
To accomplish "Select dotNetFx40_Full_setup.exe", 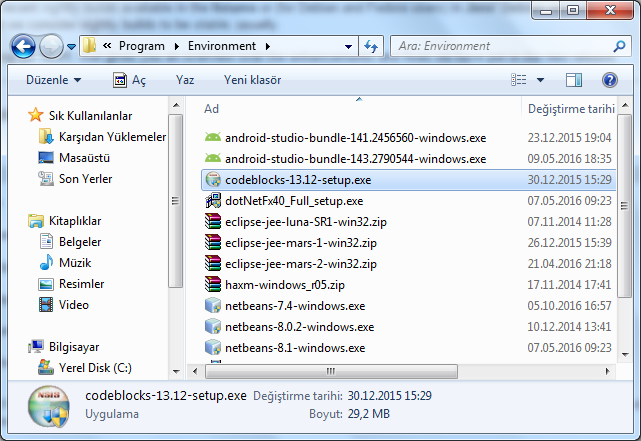I will pyautogui.click(x=294, y=201).
